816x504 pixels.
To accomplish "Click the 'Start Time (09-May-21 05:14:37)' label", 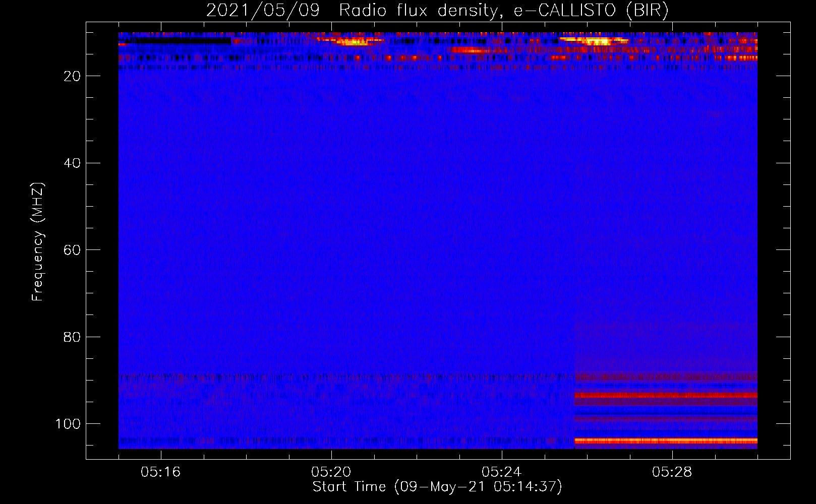I will tap(437, 487).
